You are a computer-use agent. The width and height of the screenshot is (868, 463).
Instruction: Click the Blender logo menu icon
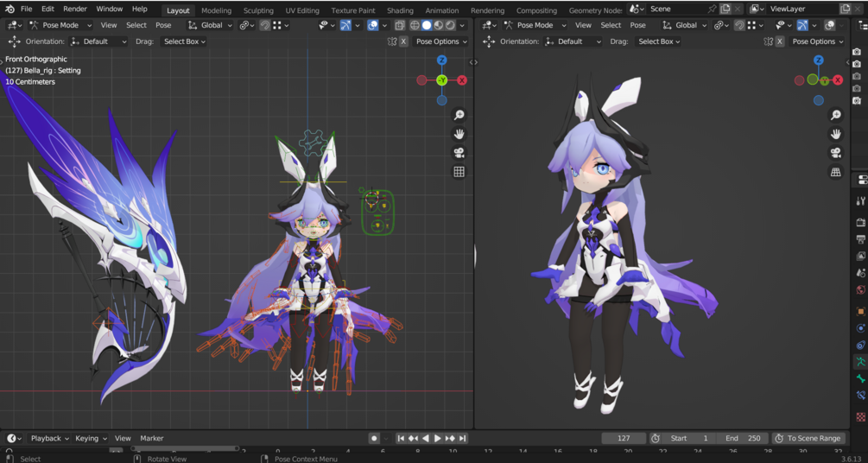pyautogui.click(x=10, y=9)
